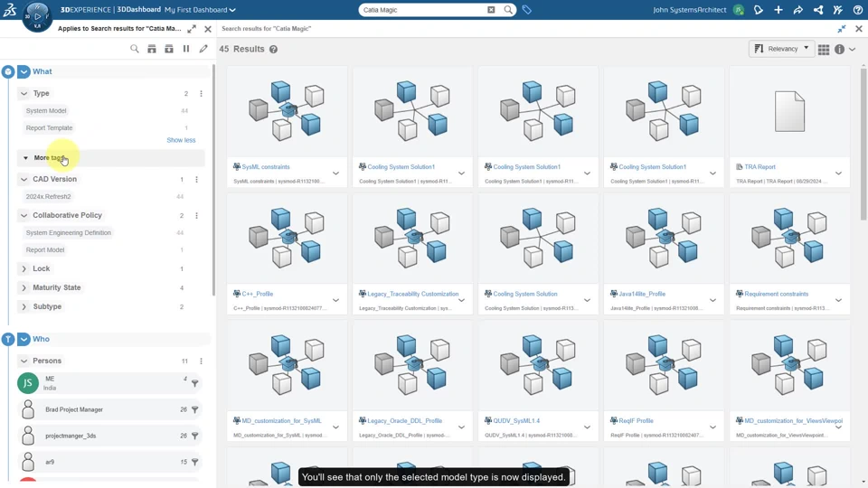868x488 pixels.
Task: Click the edit pencil icon in tags toolbar
Action: (203, 49)
